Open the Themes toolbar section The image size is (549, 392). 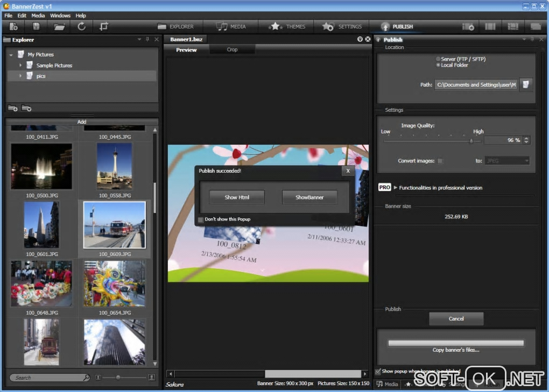(x=287, y=26)
